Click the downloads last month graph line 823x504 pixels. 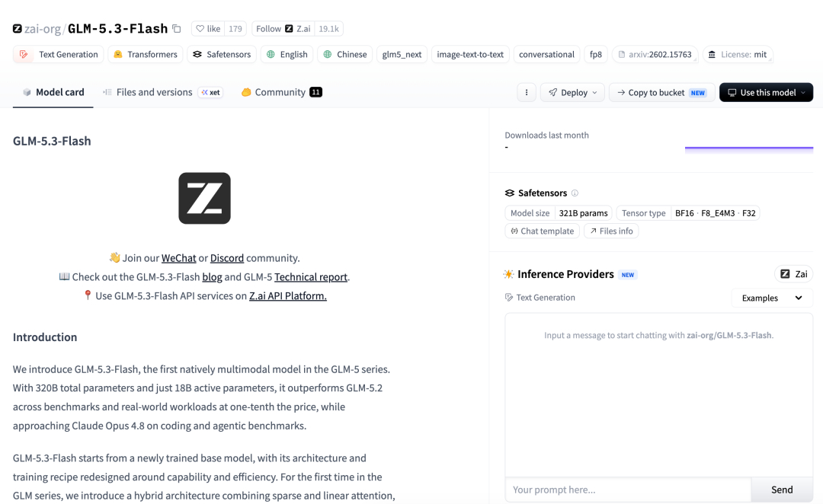click(749, 148)
